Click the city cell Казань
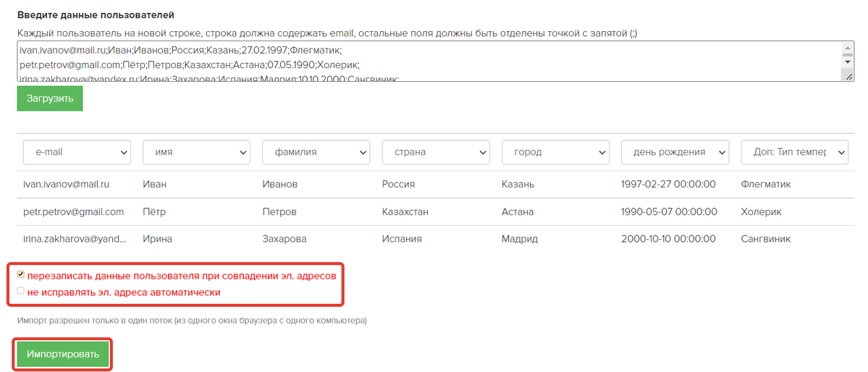This screenshot has height=372, width=868. tap(518, 185)
